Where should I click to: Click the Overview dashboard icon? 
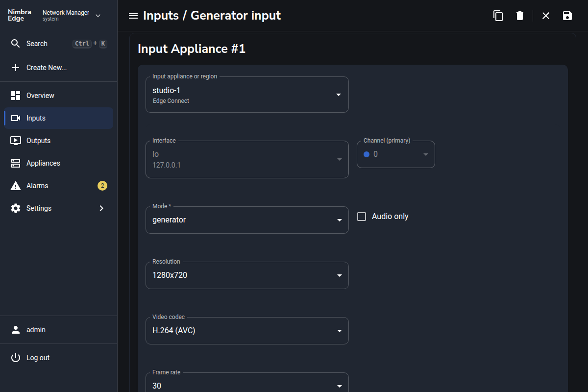[16, 96]
